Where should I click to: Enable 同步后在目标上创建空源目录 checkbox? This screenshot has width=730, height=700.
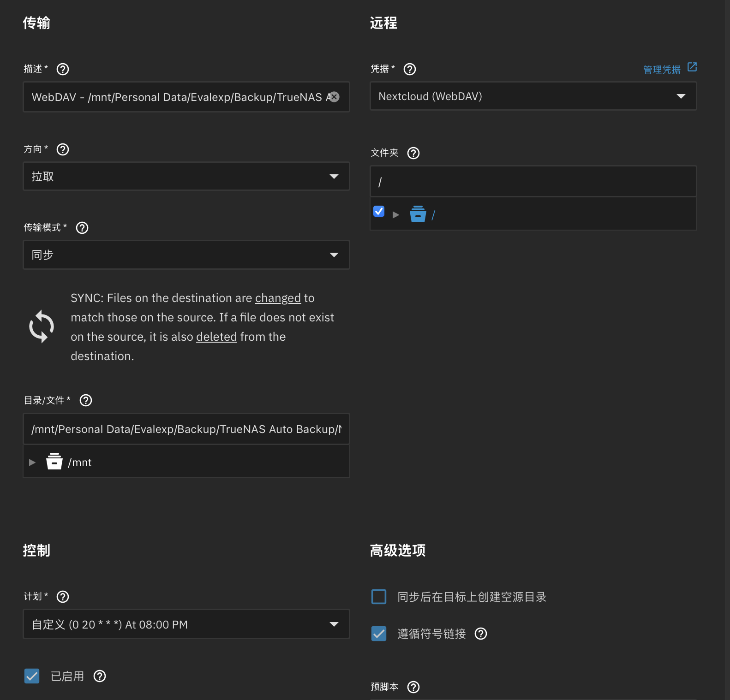click(379, 597)
